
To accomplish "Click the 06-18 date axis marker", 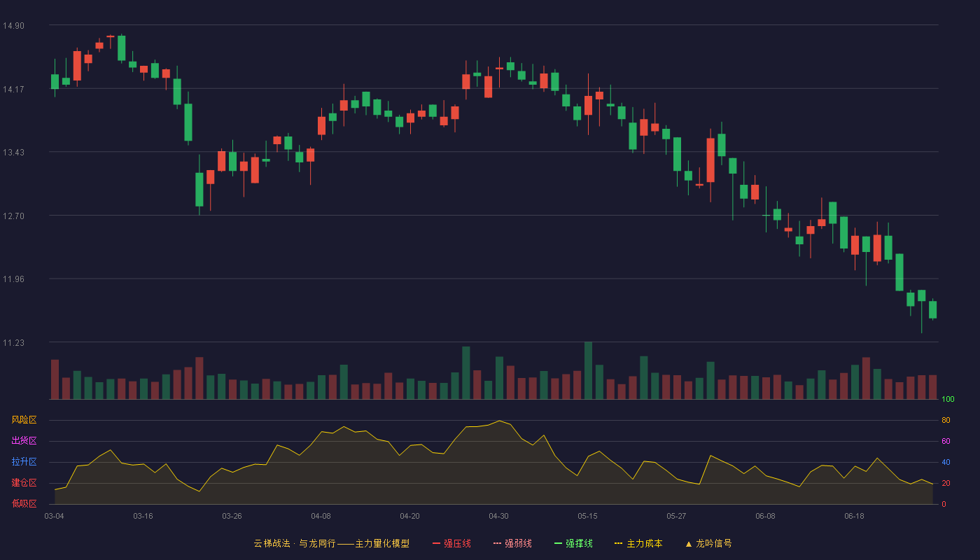I will coord(854,516).
